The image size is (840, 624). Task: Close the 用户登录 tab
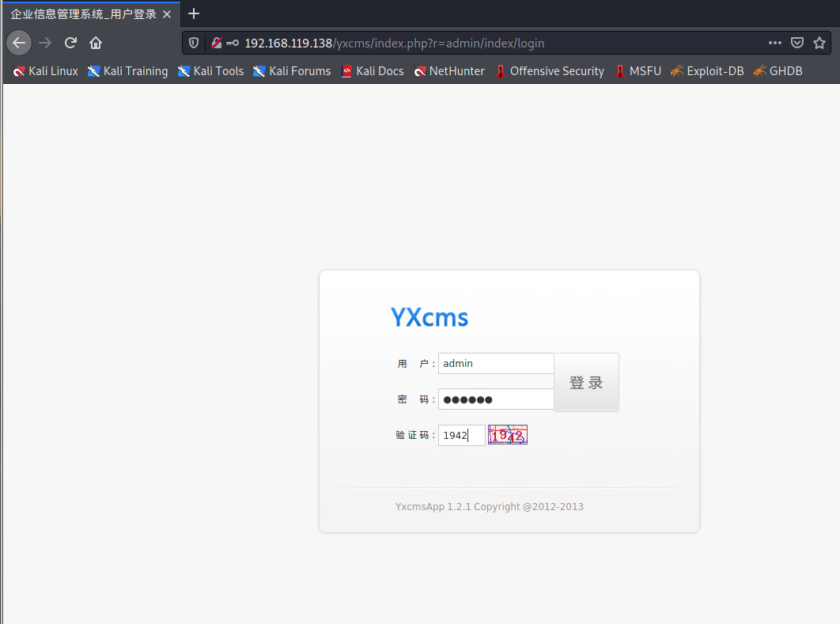(167, 14)
